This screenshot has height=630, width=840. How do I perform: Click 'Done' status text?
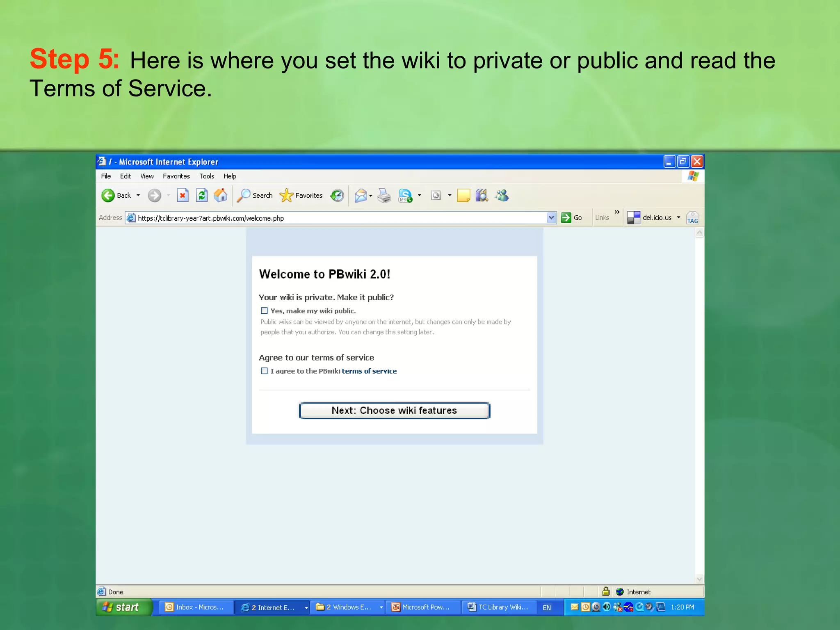click(x=116, y=592)
